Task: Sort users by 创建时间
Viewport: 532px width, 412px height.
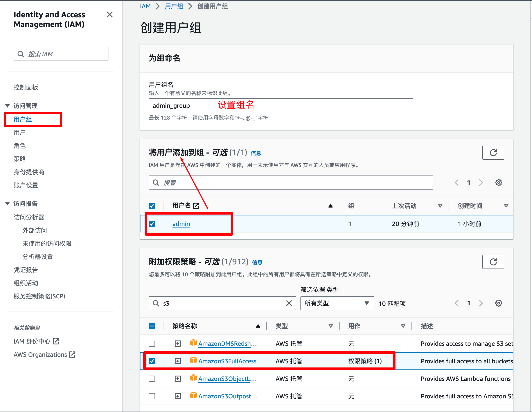Action: [x=506, y=206]
